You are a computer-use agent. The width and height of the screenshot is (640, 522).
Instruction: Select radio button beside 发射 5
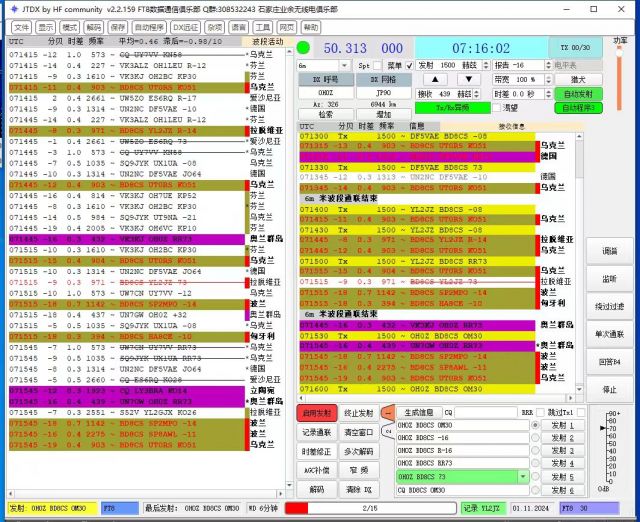535,476
